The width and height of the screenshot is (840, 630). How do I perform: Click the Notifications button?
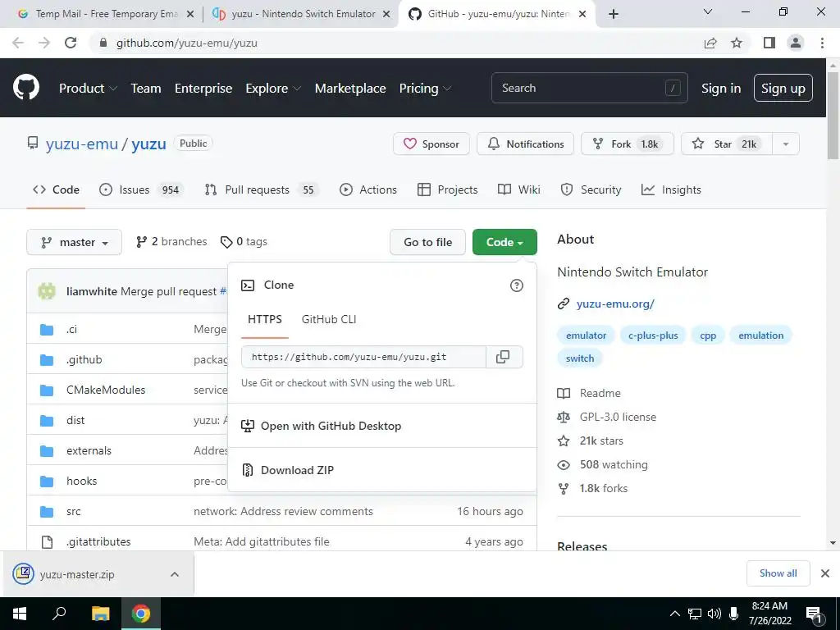526,144
